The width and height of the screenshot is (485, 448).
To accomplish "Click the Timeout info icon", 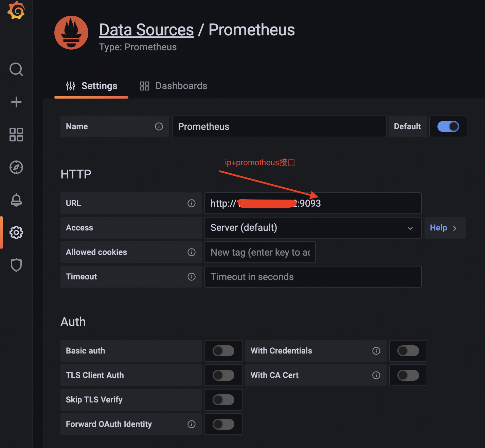I will pyautogui.click(x=192, y=277).
